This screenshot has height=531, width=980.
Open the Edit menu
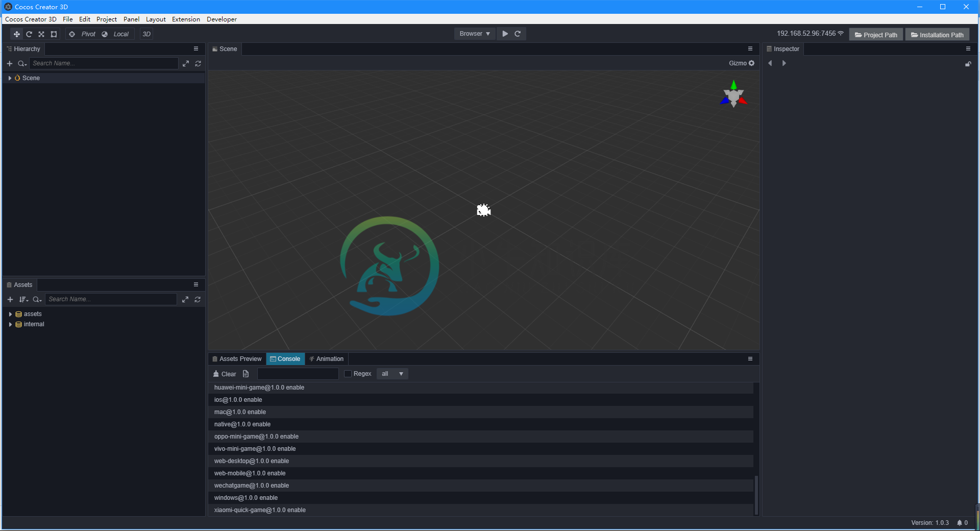click(85, 19)
